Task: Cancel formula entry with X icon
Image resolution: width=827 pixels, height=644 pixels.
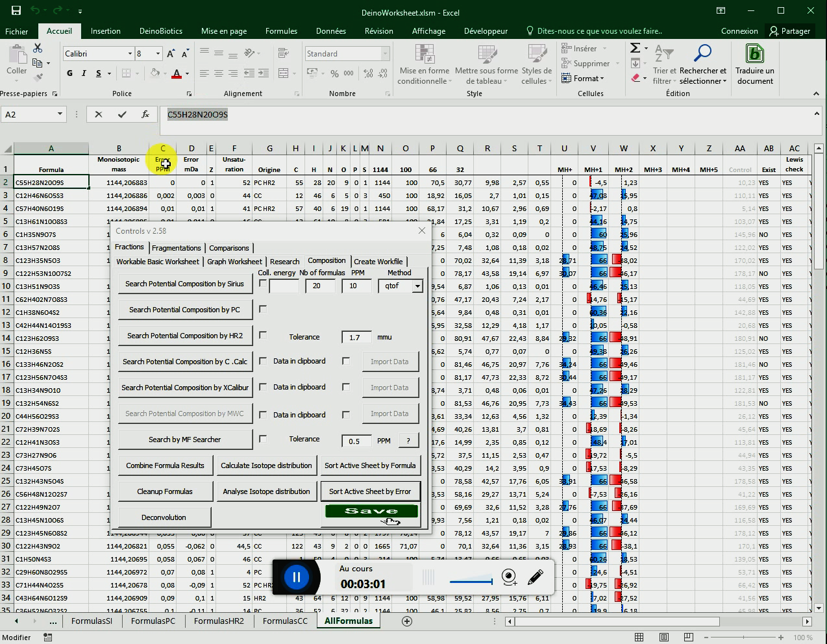Action: click(99, 114)
